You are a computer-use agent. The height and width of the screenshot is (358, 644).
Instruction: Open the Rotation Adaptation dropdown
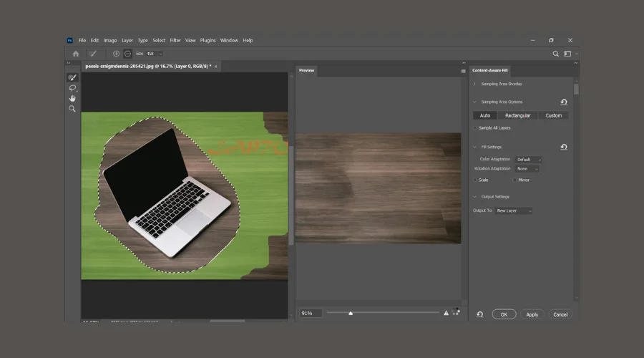coord(527,168)
